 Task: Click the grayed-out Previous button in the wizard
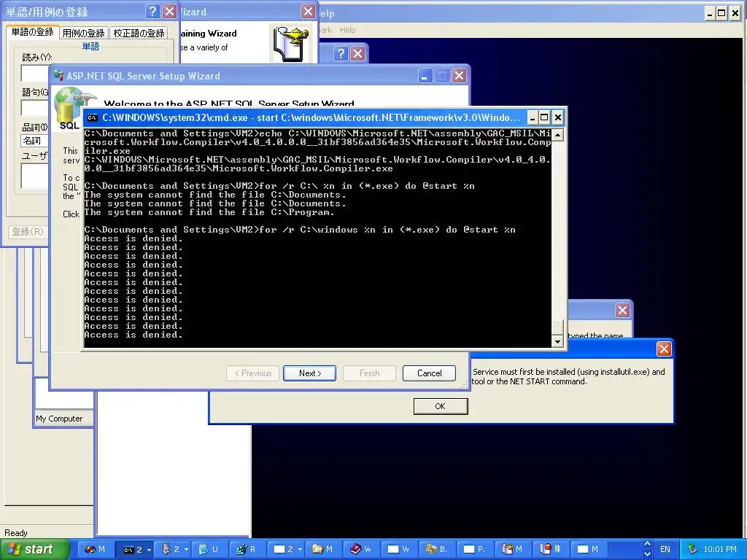[253, 373]
